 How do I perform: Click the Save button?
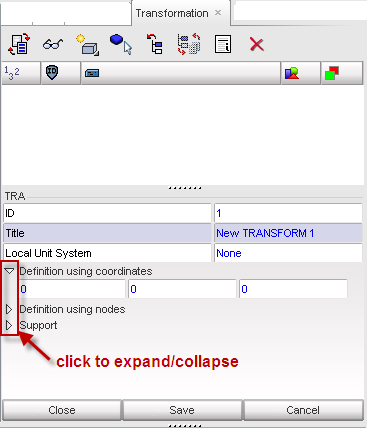[x=182, y=410]
